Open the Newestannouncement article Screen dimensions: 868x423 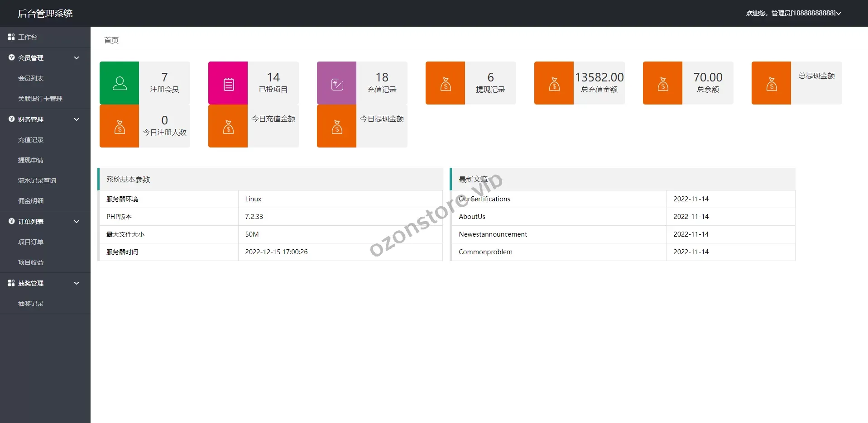pos(493,234)
